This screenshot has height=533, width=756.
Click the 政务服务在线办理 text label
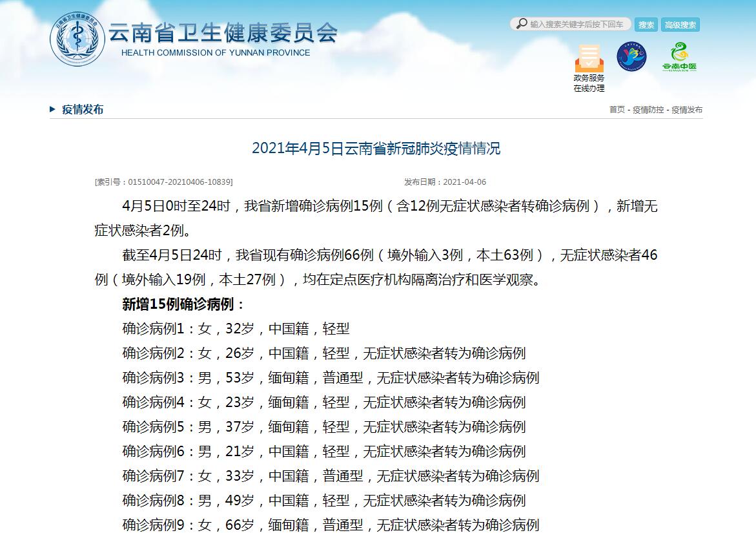coord(589,83)
